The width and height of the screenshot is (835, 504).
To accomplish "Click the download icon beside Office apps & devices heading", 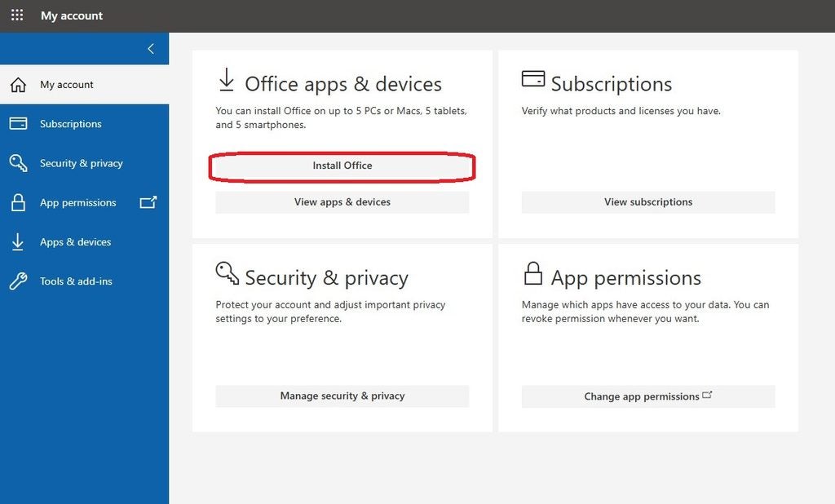I will (227, 80).
